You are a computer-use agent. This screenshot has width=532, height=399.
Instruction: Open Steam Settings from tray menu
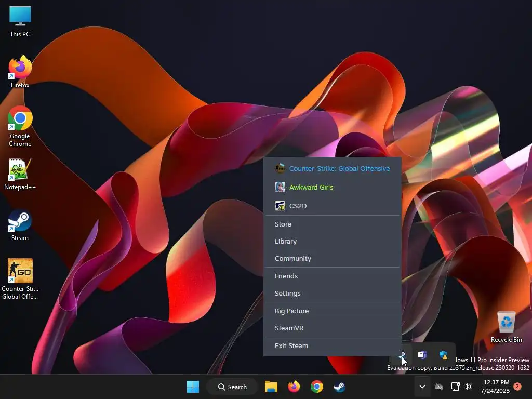click(332, 293)
